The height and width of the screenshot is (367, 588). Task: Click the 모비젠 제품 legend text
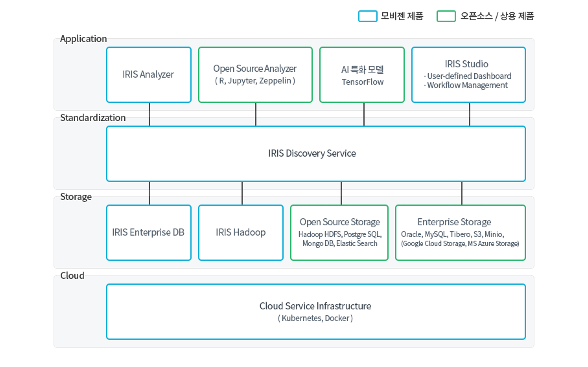click(402, 16)
